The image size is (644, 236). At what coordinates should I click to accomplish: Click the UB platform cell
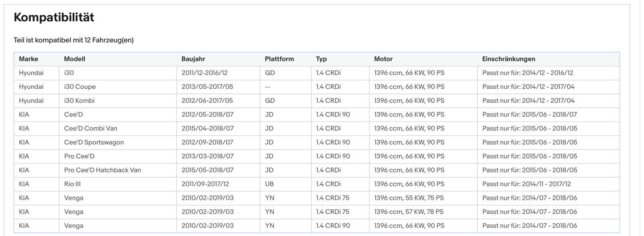[269, 184]
